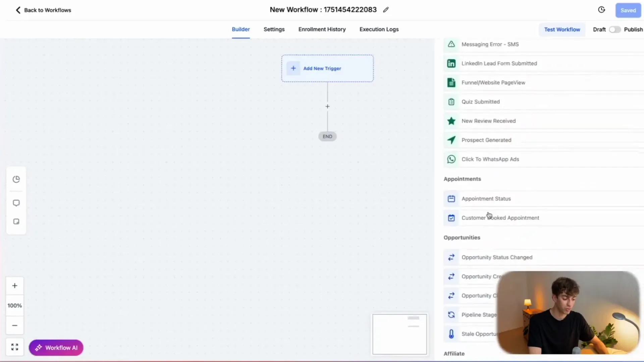The width and height of the screenshot is (644, 362).
Task: Click the Saved button
Action: (x=628, y=10)
